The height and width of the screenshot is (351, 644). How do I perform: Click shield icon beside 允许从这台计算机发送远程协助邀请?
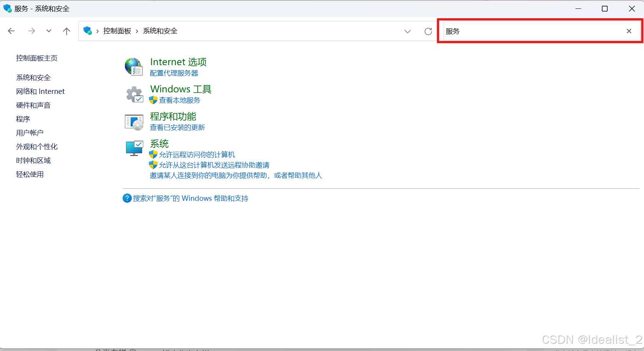(x=153, y=165)
